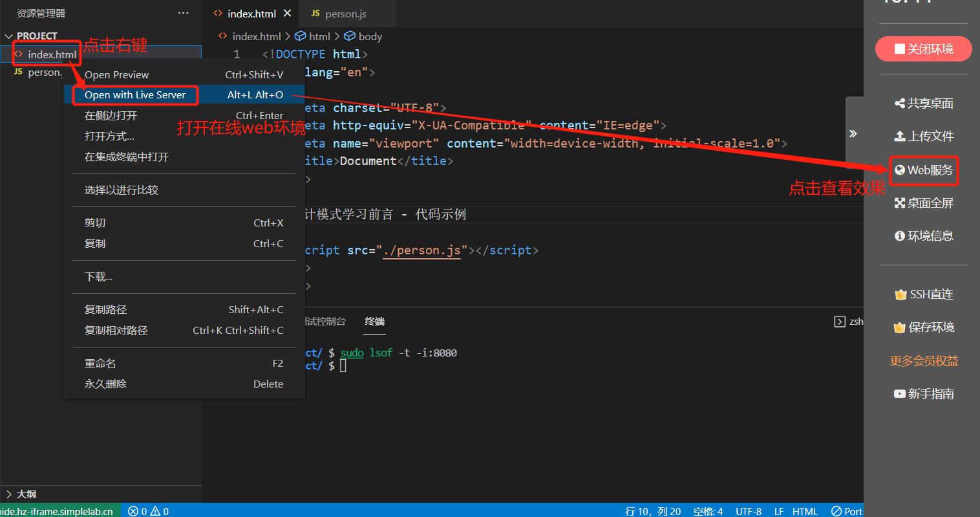Choose 复制 from the context menu
Screen dimensions: 980x517
(184, 243)
